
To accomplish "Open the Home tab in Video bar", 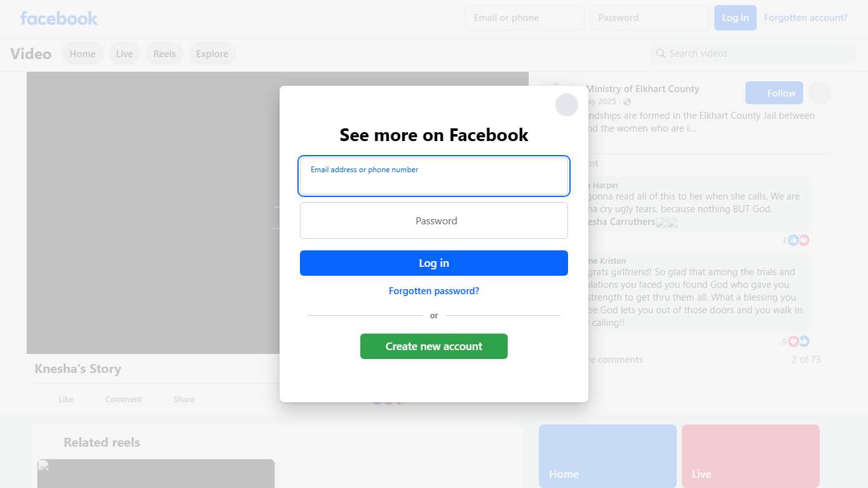I will point(83,54).
